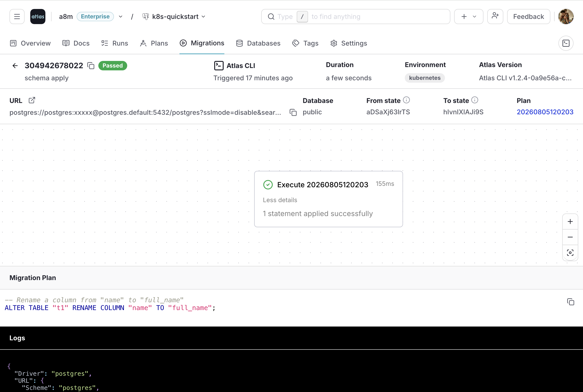Click the 1 statement applied successfully text
The height and width of the screenshot is (392, 583).
coord(318,213)
